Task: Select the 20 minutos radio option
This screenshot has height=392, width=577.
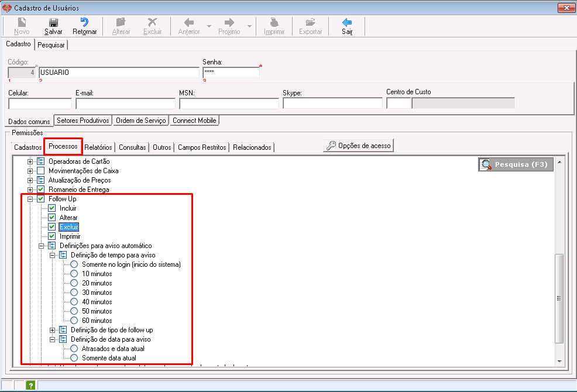Action: [x=74, y=283]
